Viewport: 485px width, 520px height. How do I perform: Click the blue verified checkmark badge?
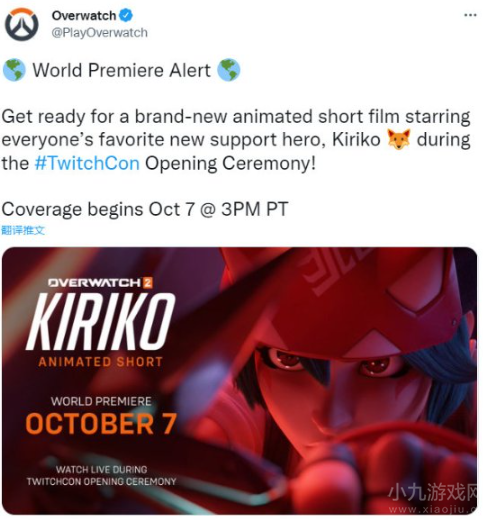pos(126,16)
